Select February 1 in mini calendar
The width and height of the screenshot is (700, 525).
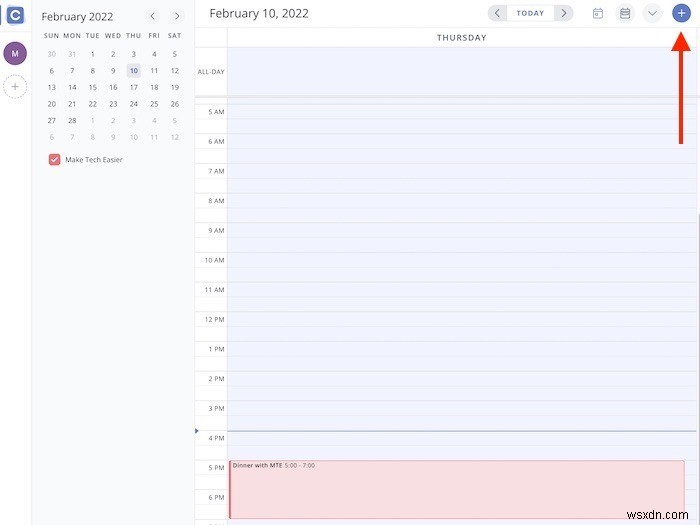[x=92, y=54]
